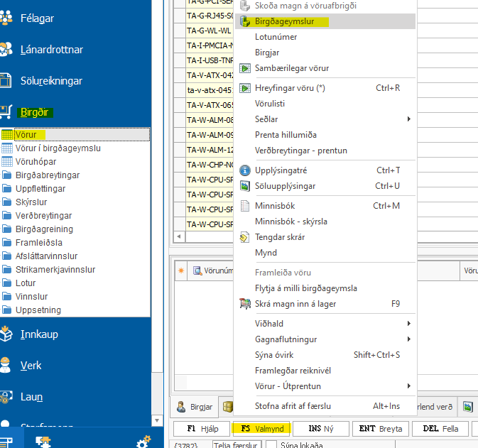Select Hreyfingar vöru (*) menu entry
The image size is (478, 448).
click(x=290, y=88)
